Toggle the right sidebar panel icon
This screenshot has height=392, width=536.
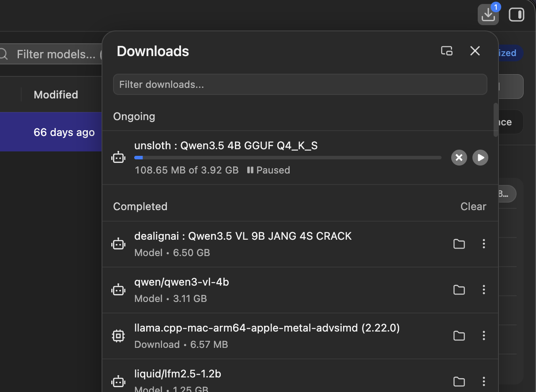[516, 15]
